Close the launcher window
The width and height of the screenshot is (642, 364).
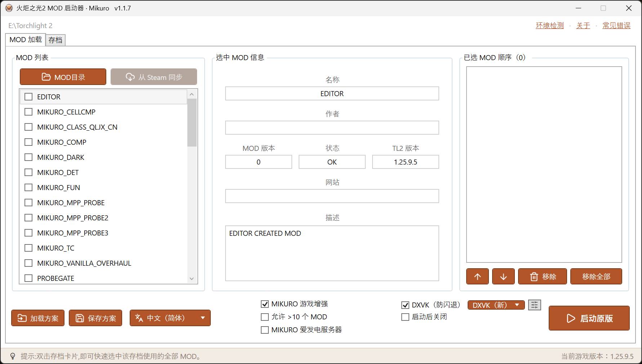[x=629, y=8]
